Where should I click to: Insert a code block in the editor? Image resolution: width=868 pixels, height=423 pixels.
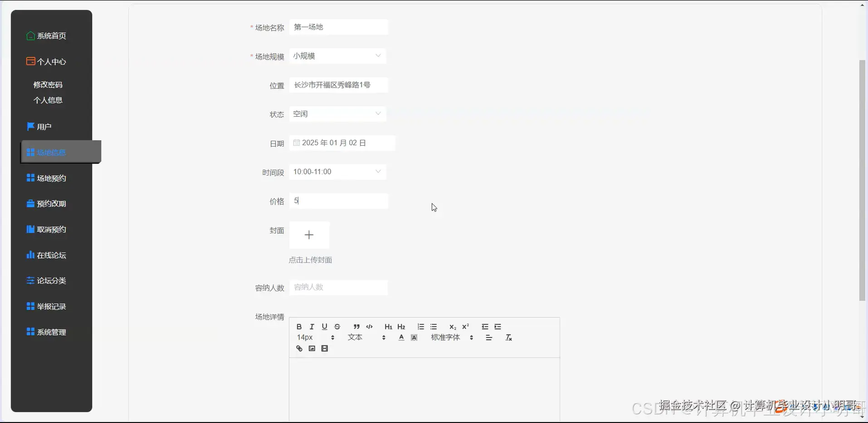(369, 326)
